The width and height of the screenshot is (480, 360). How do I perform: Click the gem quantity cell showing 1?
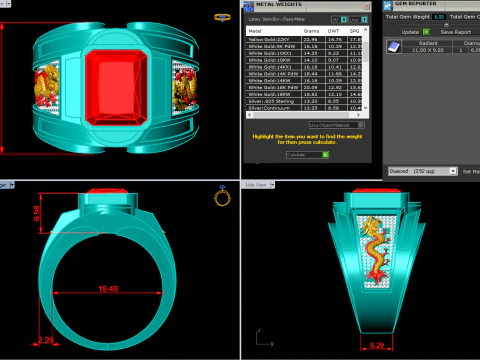[x=461, y=50]
